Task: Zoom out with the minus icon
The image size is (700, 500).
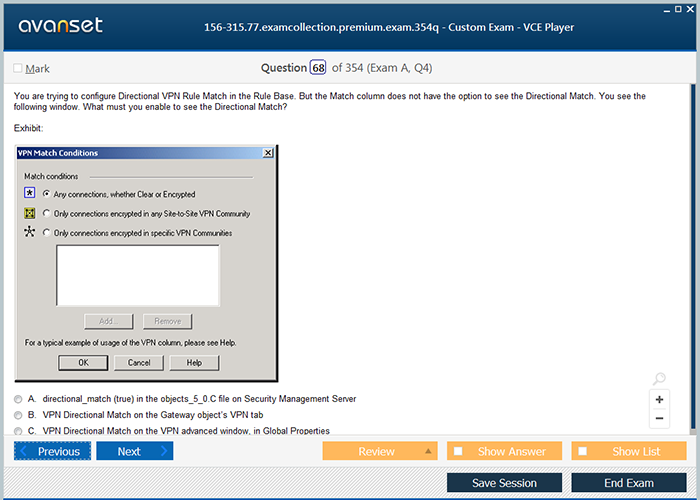Action: pos(659,418)
